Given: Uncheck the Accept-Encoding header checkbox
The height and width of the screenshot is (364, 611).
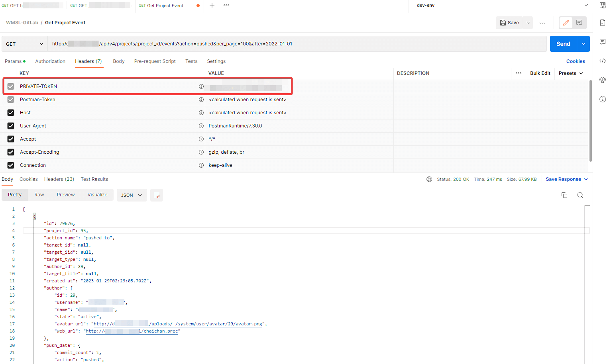Looking at the screenshot, I should (x=11, y=152).
